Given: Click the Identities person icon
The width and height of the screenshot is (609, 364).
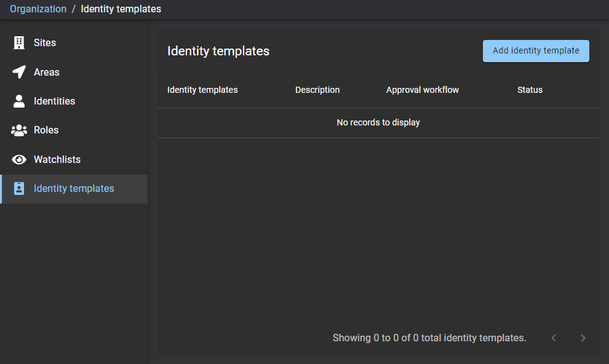Looking at the screenshot, I should tap(19, 101).
